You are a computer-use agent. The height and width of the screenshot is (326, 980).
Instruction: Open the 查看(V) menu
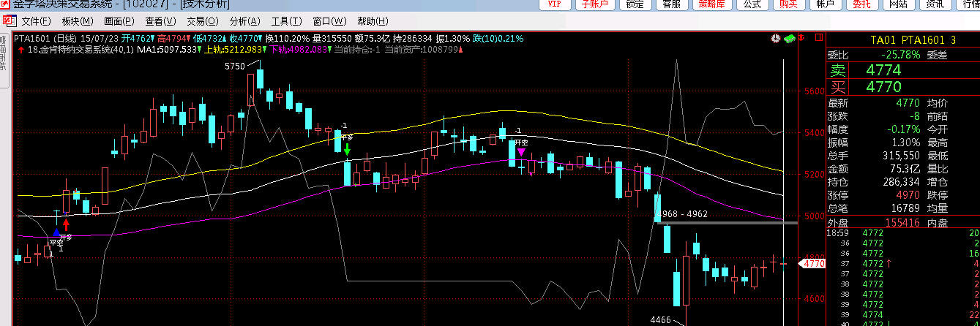click(x=160, y=21)
